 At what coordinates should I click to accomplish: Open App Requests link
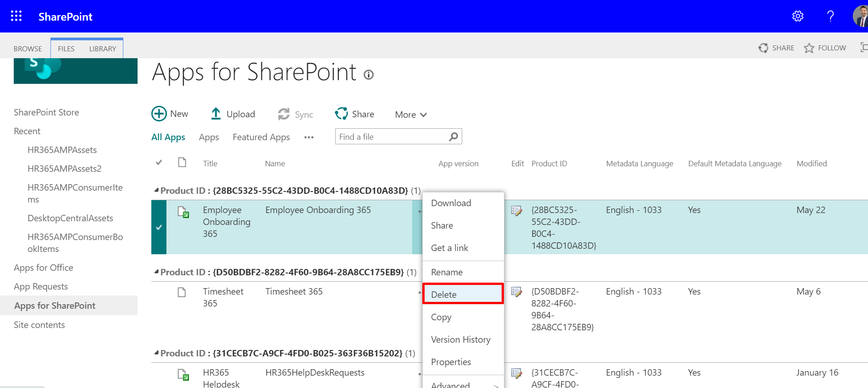[41, 286]
